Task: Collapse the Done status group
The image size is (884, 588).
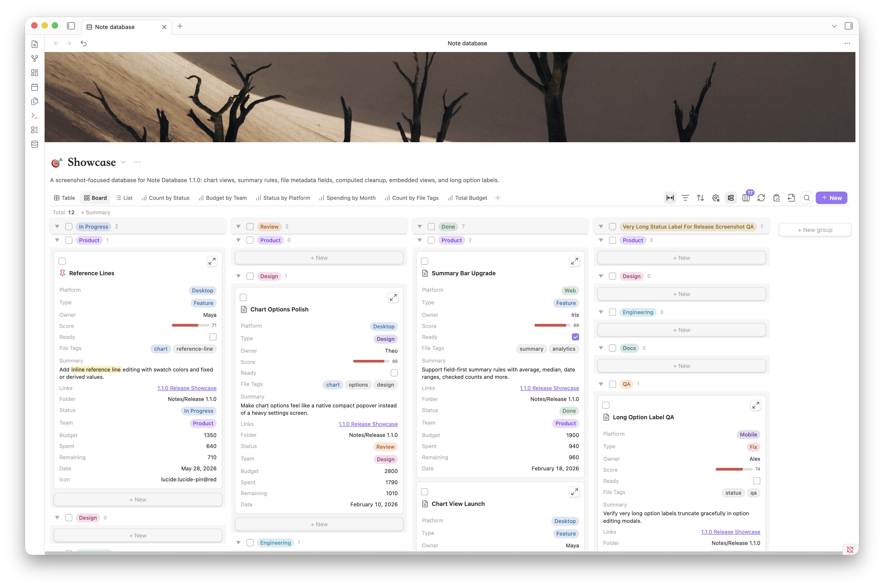Action: [x=419, y=227]
